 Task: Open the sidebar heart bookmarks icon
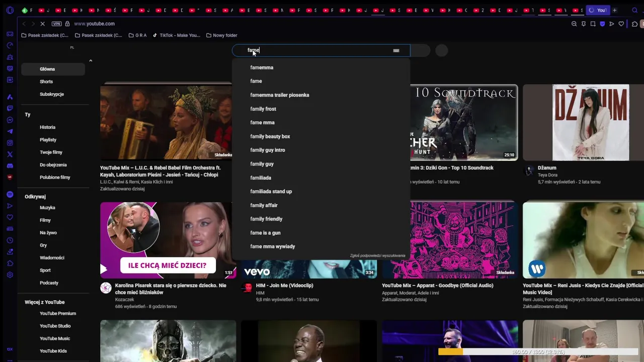[x=10, y=217]
